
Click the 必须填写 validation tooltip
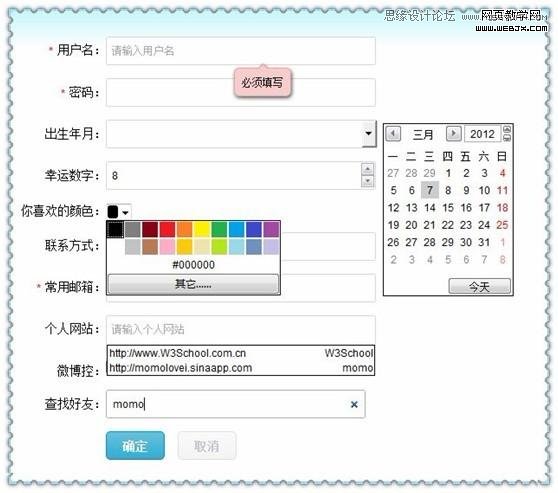262,82
